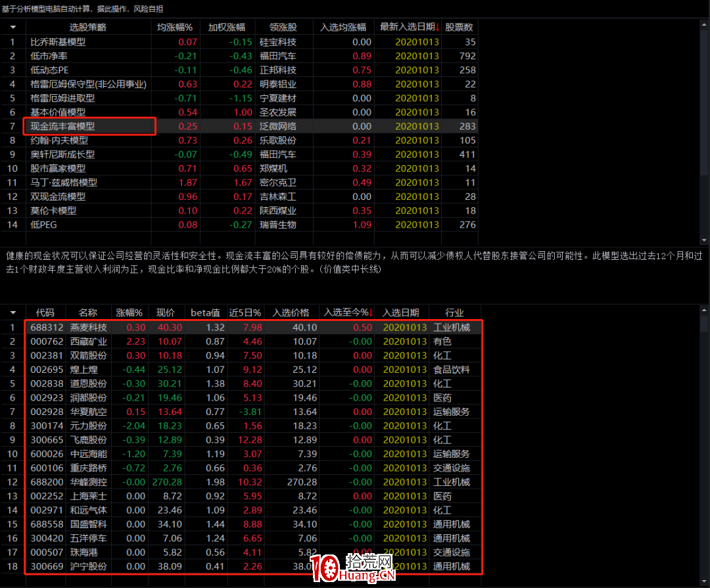Sort stocks by 入选至今% column header
Screen dimensions: 710x588
click(x=348, y=312)
